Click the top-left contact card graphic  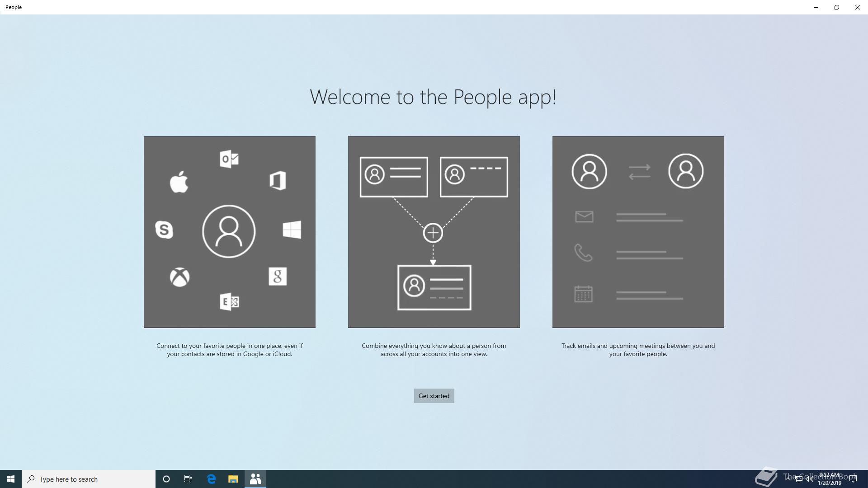point(394,177)
